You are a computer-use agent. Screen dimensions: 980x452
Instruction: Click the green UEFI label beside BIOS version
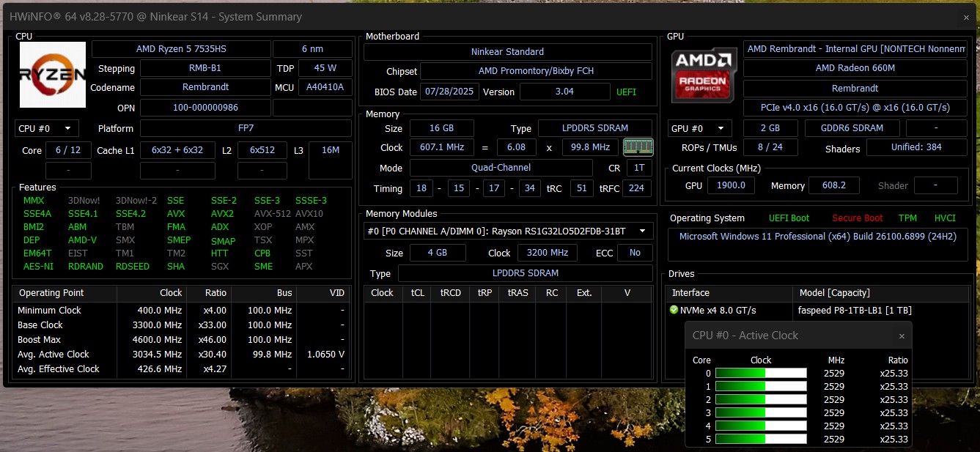point(626,92)
